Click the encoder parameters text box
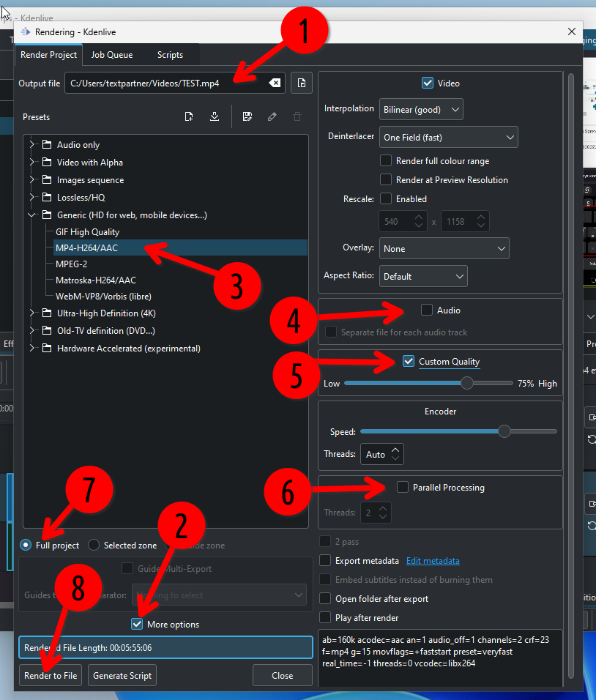This screenshot has height=700, width=596. (440, 658)
